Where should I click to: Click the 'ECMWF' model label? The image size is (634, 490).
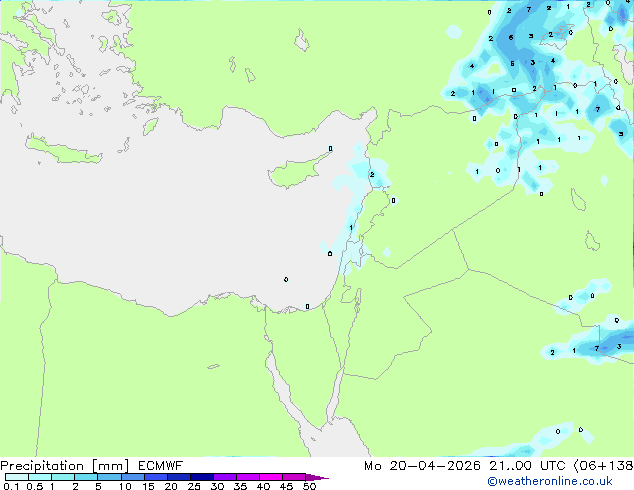click(x=161, y=466)
